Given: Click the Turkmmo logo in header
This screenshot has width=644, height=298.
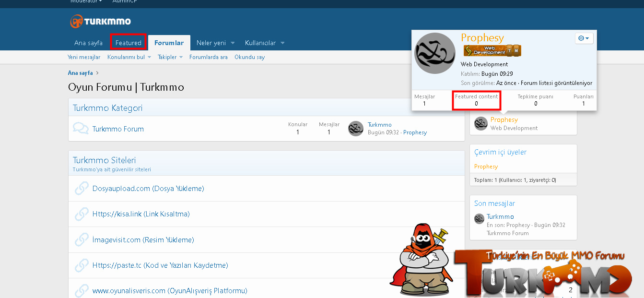Looking at the screenshot, I should click(100, 22).
